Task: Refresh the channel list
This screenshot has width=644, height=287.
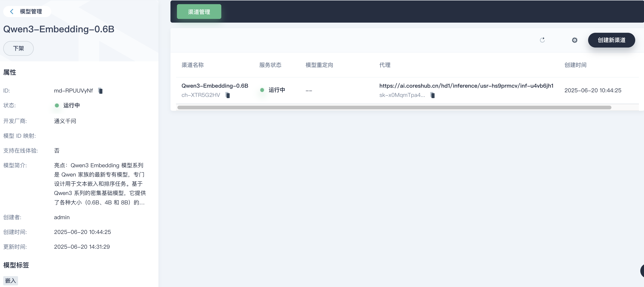Action: [542, 40]
